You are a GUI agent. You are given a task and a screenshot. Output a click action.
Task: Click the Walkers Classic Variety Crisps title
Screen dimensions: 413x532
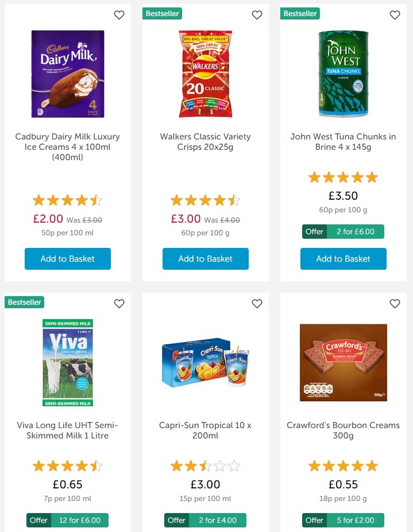pos(205,142)
